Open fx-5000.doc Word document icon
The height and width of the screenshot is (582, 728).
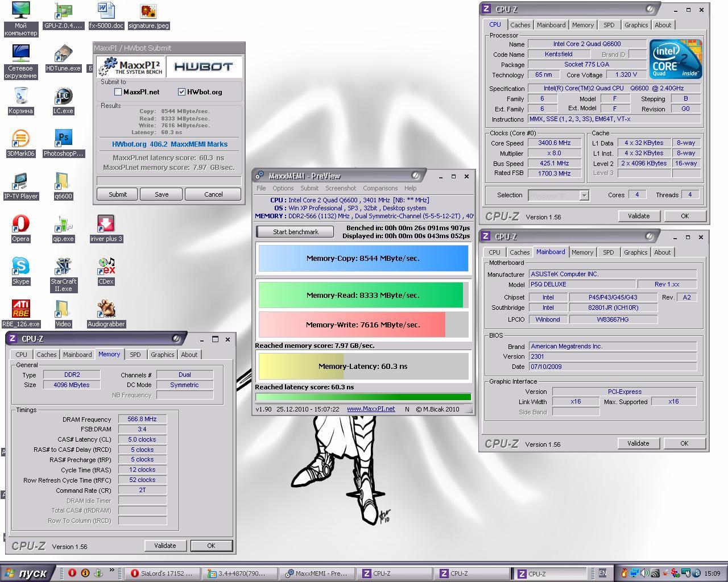point(106,15)
